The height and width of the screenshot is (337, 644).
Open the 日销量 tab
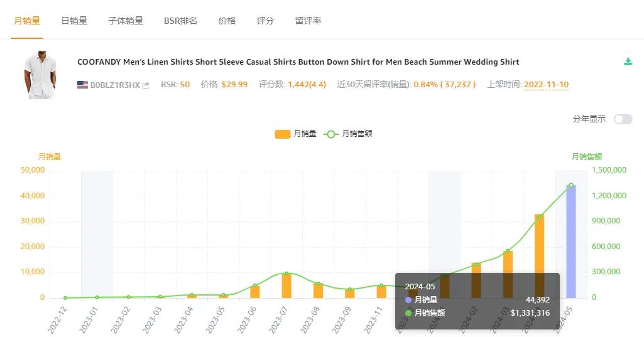tap(74, 21)
